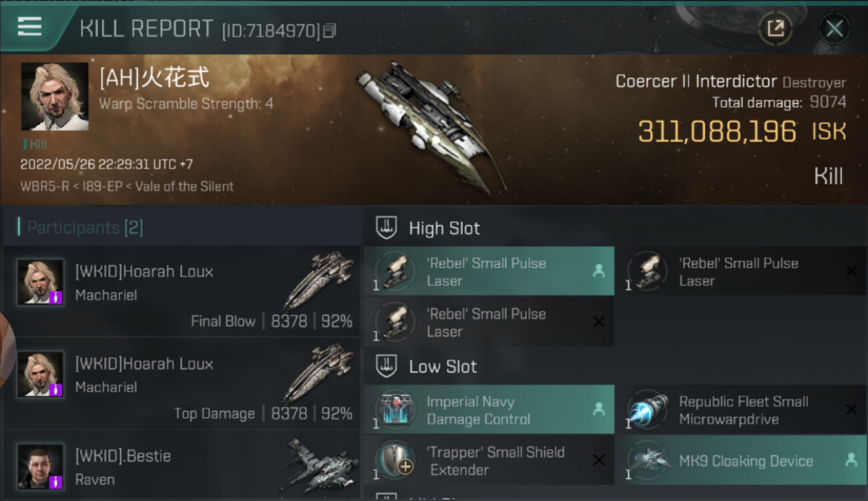View victim 火花式 portrait
The image size is (868, 501).
55,97
